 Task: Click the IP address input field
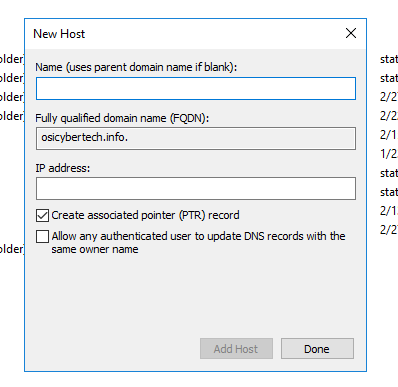click(196, 189)
